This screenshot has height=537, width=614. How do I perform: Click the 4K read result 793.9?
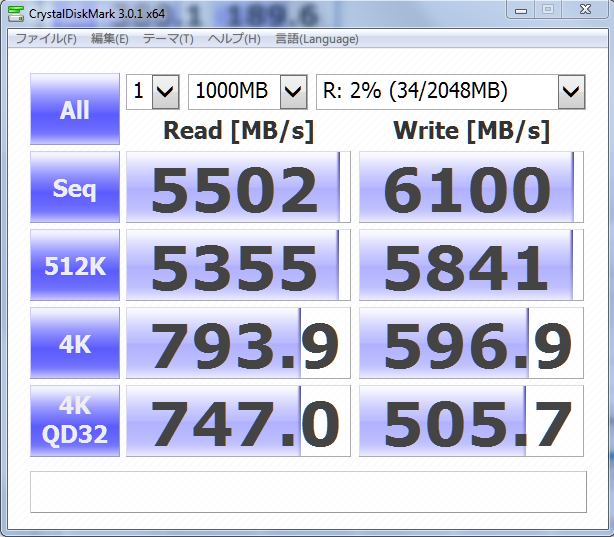click(x=238, y=343)
